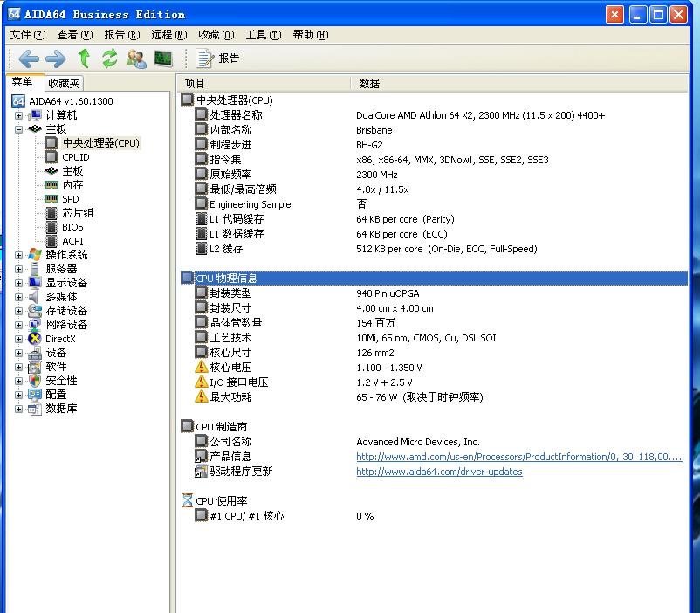Open the amd.com product information link
Viewport: 700px width, 613px height.
click(x=518, y=457)
